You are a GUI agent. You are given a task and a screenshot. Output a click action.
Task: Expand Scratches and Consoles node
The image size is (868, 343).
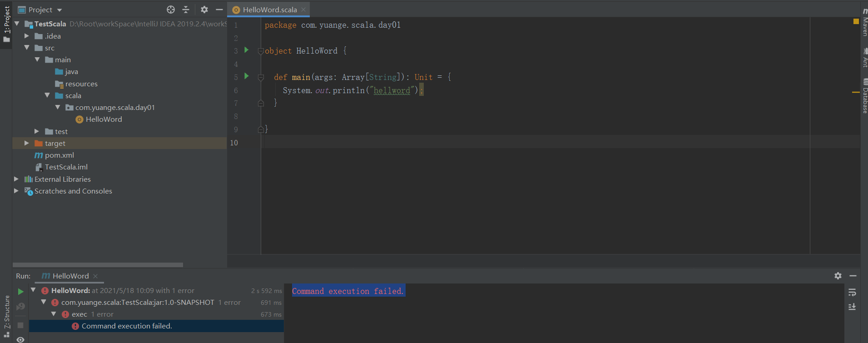[x=16, y=191]
